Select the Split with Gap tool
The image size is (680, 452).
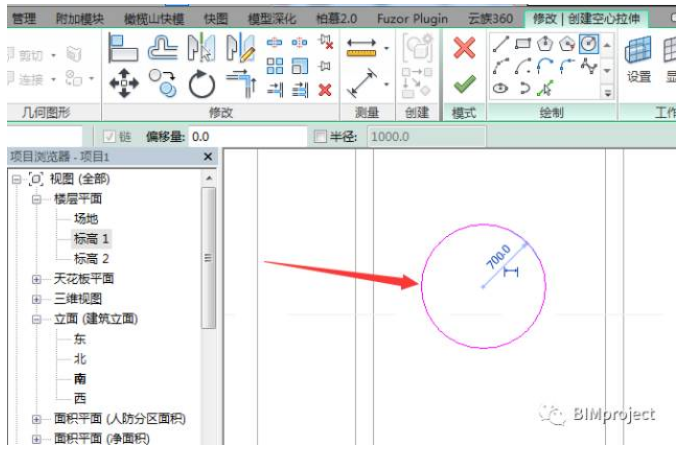pyautogui.click(x=299, y=43)
